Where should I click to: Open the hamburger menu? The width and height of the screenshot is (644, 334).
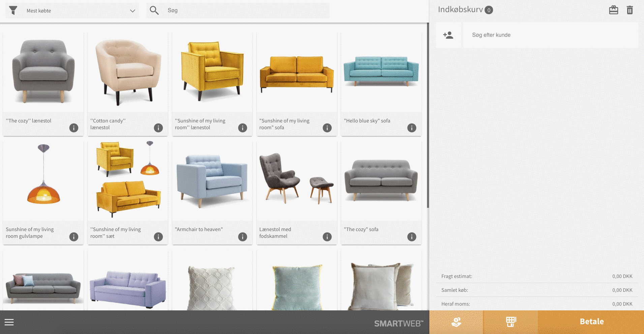point(9,322)
